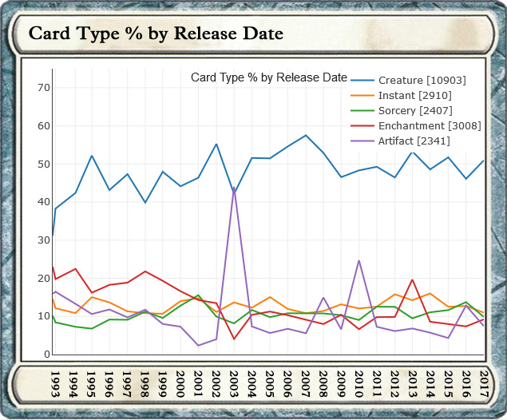Click the purple Artifact peak at 2010
Image resolution: width=507 pixels, height=420 pixels.
coord(359,260)
